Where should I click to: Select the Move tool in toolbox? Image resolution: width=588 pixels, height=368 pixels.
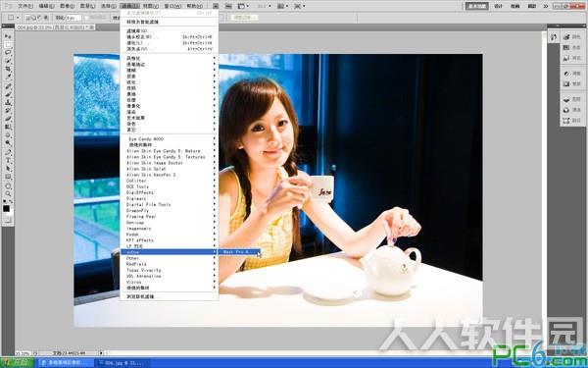[8, 36]
